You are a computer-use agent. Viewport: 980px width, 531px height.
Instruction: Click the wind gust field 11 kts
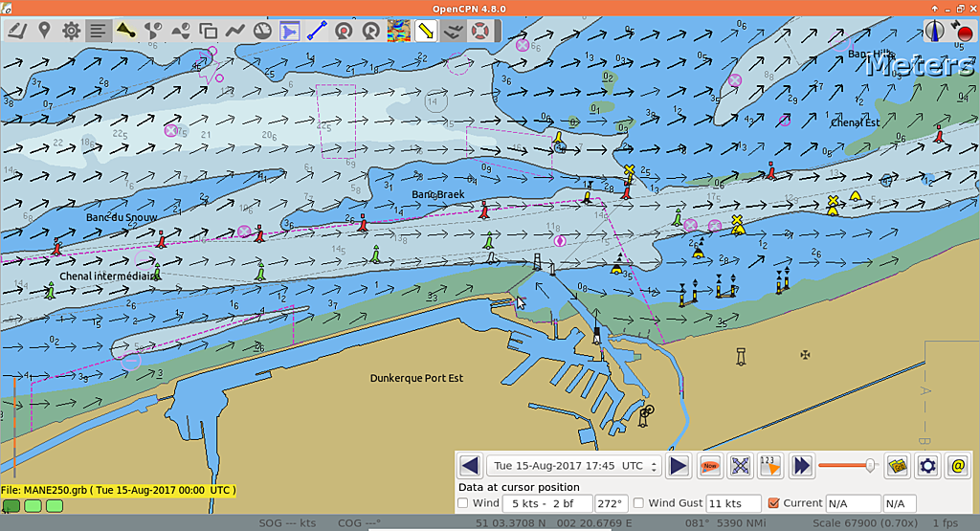(x=733, y=503)
